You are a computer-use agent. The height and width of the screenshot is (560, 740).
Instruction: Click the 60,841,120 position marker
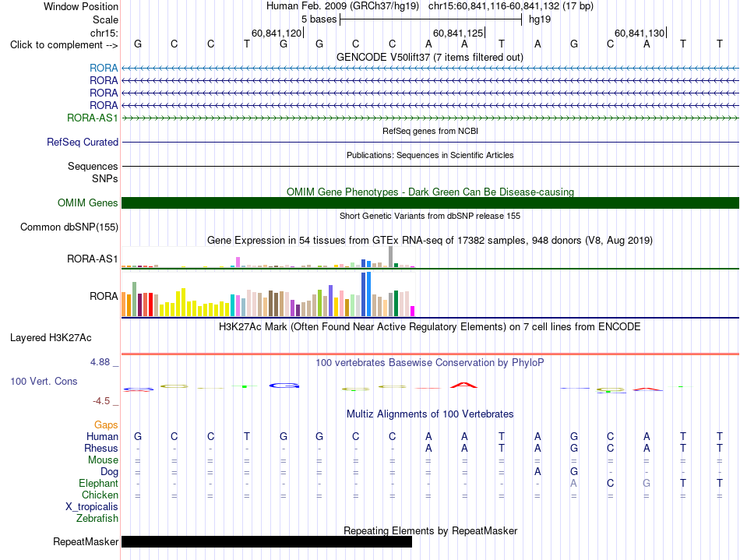[277, 33]
